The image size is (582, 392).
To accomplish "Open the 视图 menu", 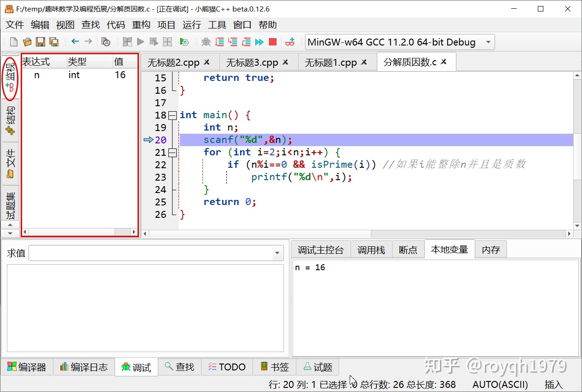I will [65, 25].
